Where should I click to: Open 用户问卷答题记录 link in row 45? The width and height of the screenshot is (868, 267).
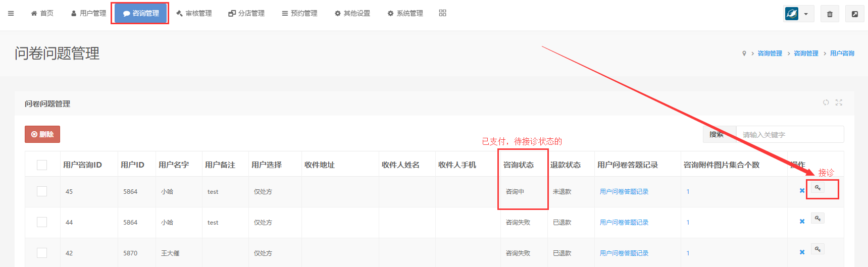[624, 192]
